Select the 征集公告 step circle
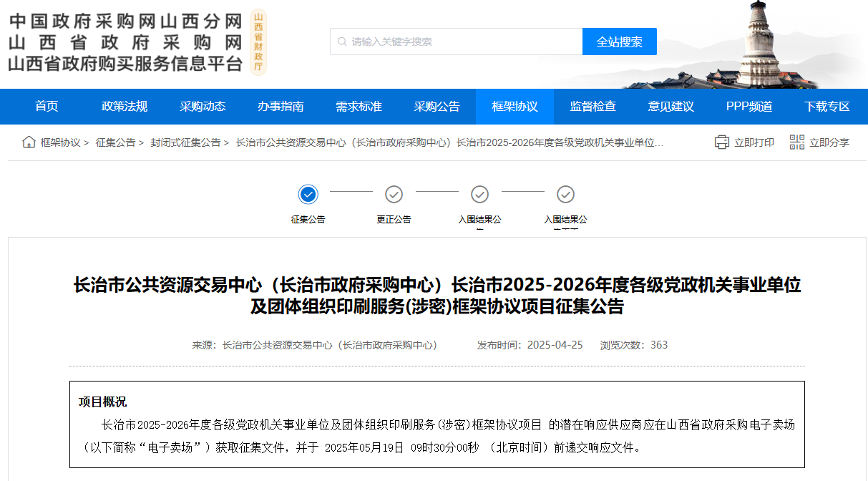868x481 pixels. pos(308,194)
